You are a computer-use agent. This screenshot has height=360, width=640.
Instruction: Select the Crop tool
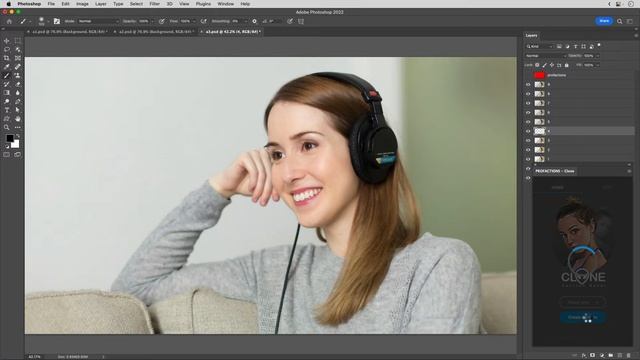click(7, 58)
